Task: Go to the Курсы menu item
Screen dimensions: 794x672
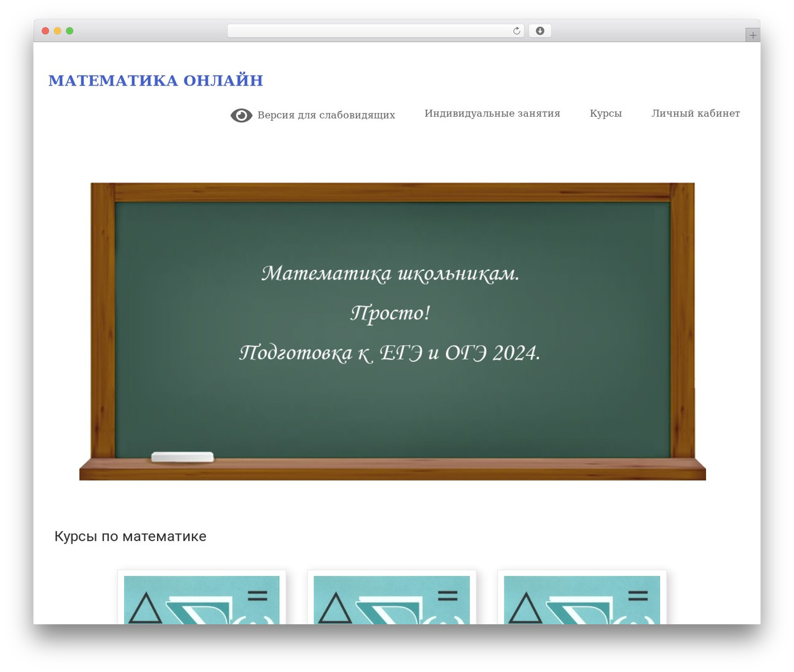Action: (606, 113)
